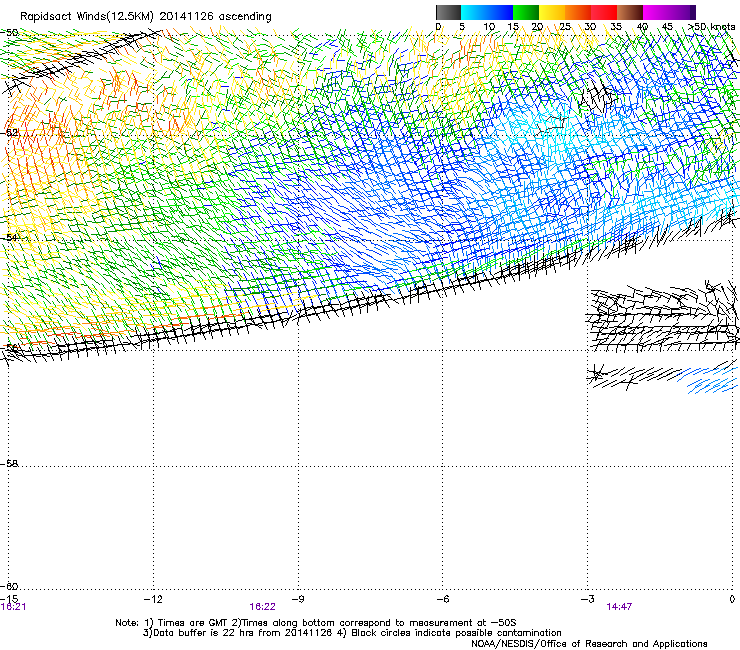
Task: Click the -60 latitude axis label
Action: pyautogui.click(x=9, y=586)
